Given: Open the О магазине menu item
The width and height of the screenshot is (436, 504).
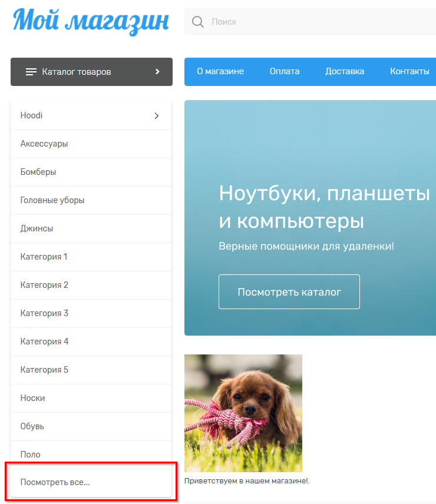Looking at the screenshot, I should point(220,71).
